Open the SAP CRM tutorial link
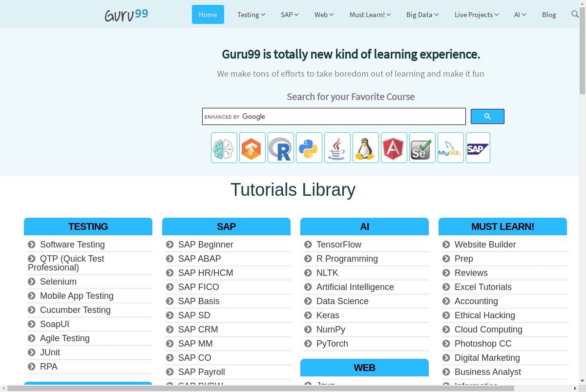 pos(198,330)
